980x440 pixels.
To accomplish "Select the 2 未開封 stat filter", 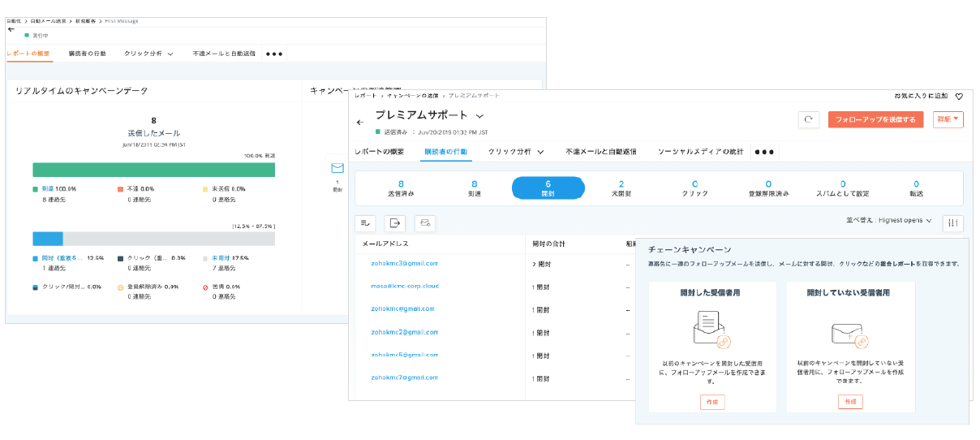I will click(621, 188).
